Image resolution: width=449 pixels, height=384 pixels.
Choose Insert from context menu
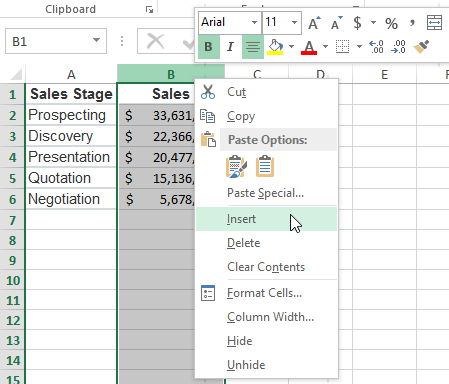coord(266,219)
